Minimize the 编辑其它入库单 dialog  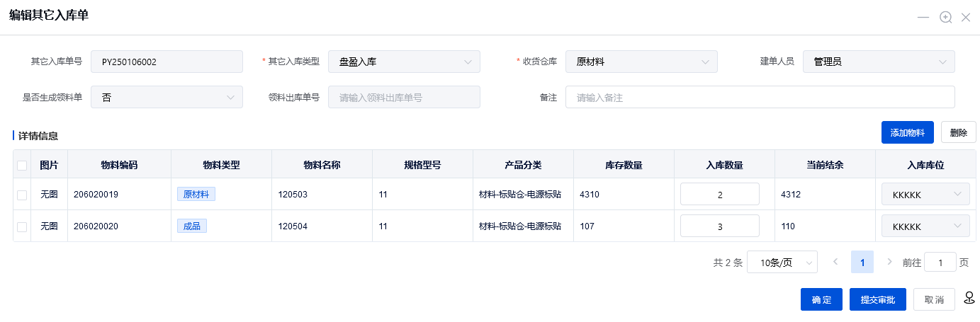click(x=923, y=17)
